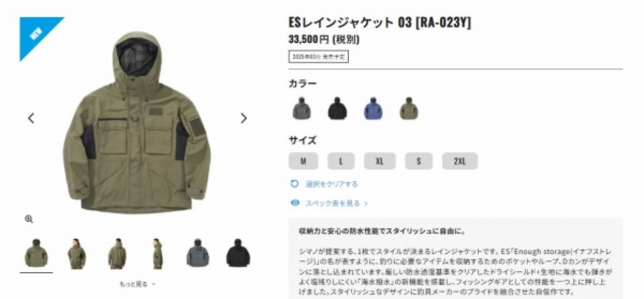Select the gray jacket color swatch

[x=301, y=109]
